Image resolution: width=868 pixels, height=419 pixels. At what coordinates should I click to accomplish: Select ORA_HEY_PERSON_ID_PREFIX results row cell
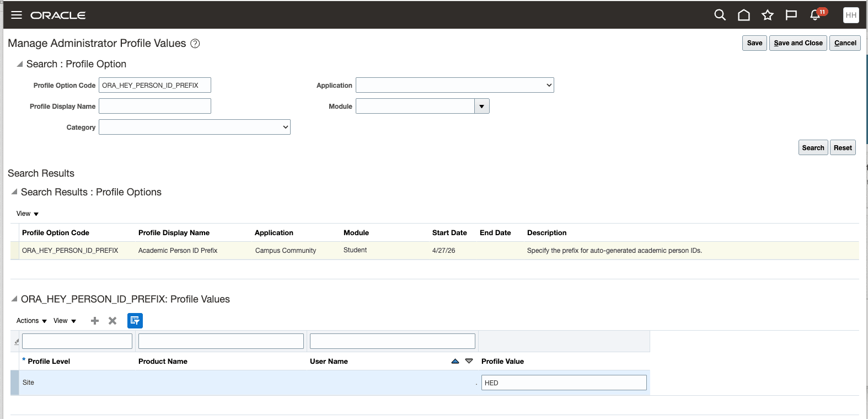tap(70, 251)
